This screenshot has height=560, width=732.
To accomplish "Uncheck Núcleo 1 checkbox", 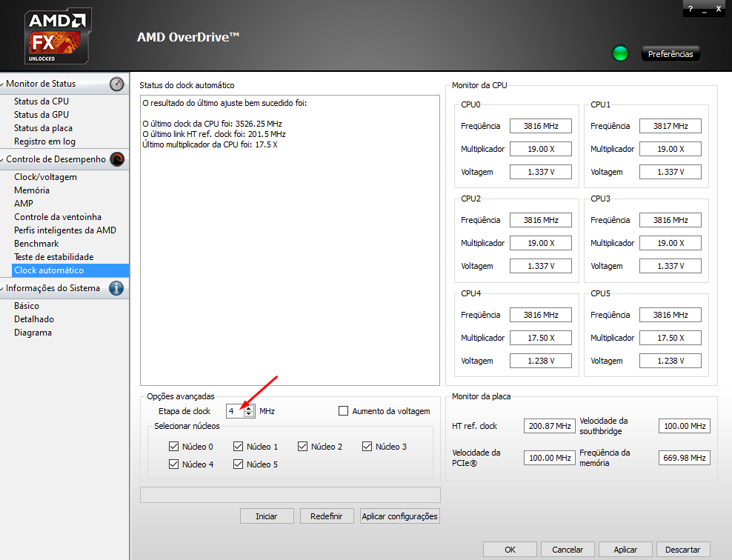I will coord(238,447).
